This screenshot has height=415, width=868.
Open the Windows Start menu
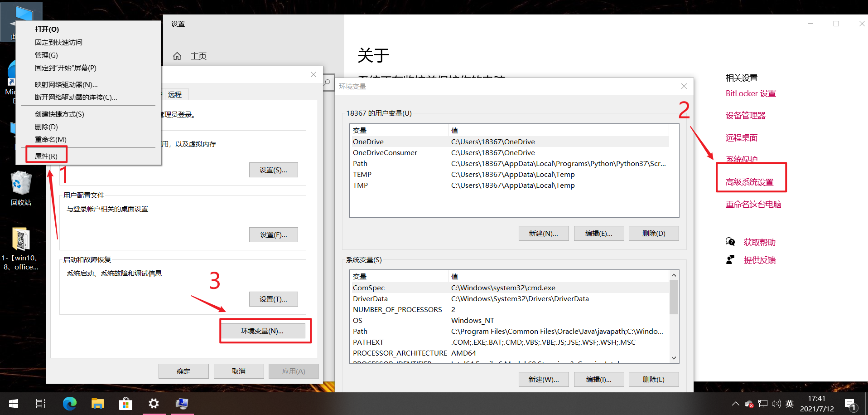point(14,403)
